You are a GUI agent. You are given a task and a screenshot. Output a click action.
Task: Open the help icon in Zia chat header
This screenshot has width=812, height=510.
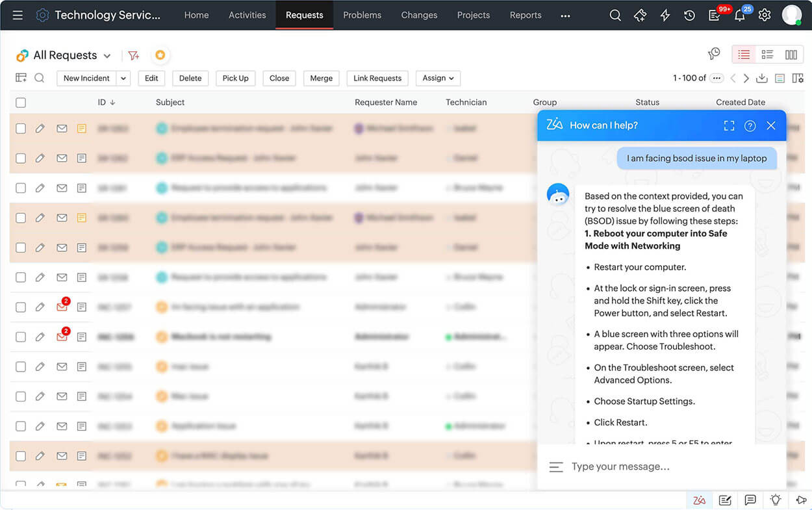click(x=750, y=125)
